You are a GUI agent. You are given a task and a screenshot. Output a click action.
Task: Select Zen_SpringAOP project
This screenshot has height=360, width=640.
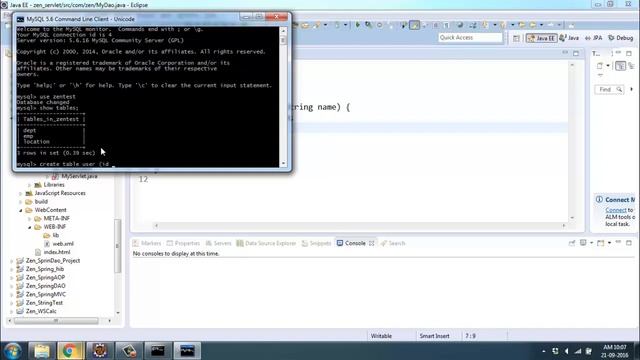[41, 278]
